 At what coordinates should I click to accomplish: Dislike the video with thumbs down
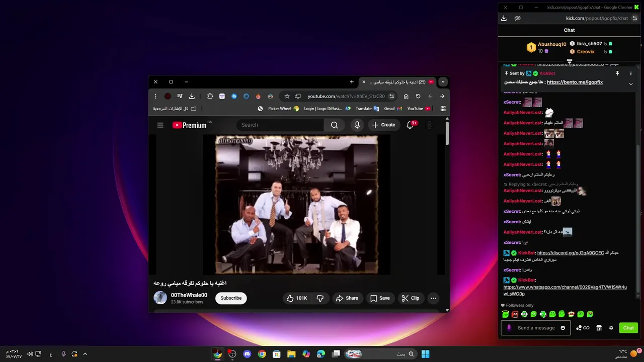click(x=320, y=298)
